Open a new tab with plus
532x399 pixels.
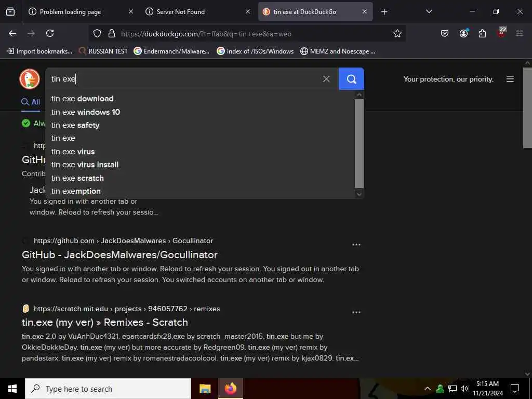click(384, 12)
